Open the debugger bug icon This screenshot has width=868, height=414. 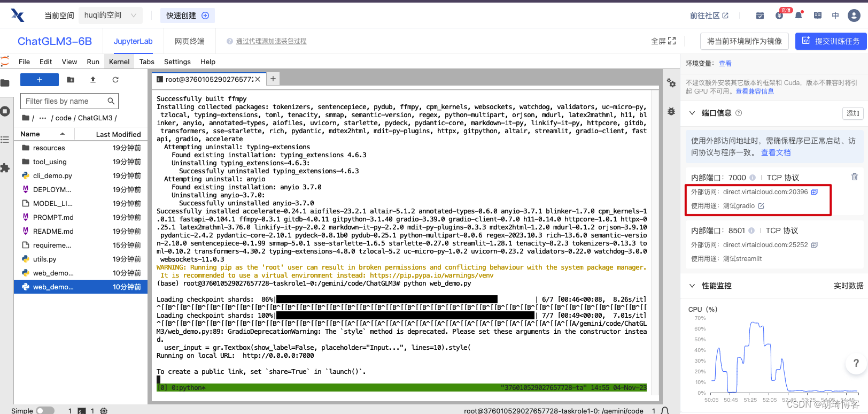click(x=671, y=111)
